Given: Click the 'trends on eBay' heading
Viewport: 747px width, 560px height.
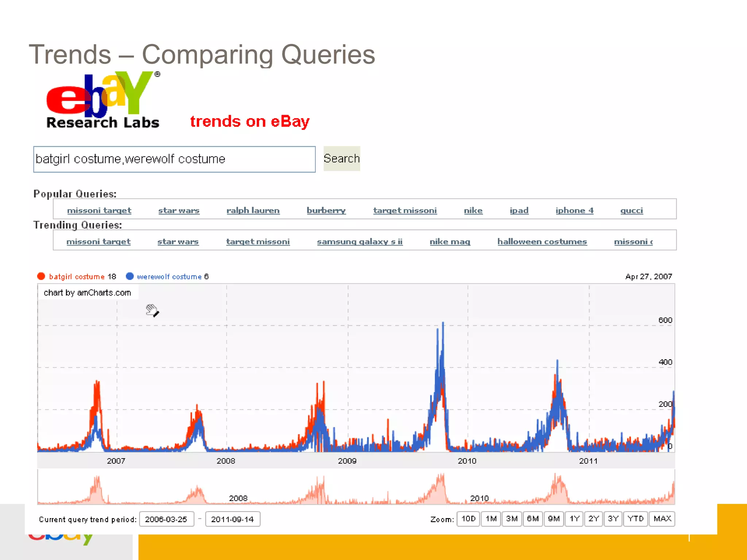Looking at the screenshot, I should pos(250,121).
